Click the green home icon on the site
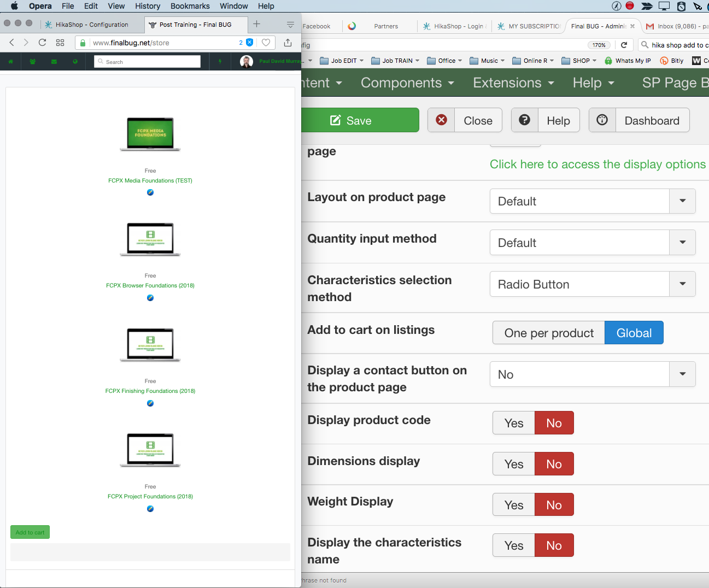Screen dimensions: 709x588 click(10, 61)
